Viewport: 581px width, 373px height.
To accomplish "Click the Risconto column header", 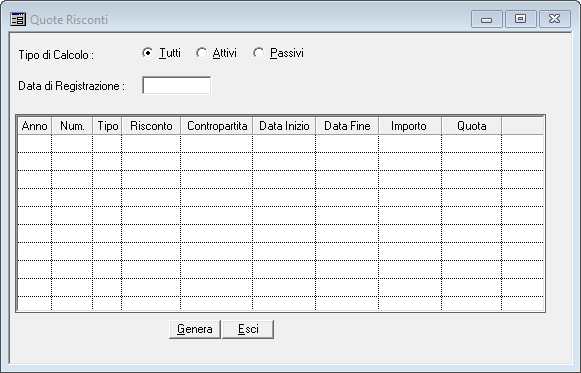I will click(x=151, y=126).
